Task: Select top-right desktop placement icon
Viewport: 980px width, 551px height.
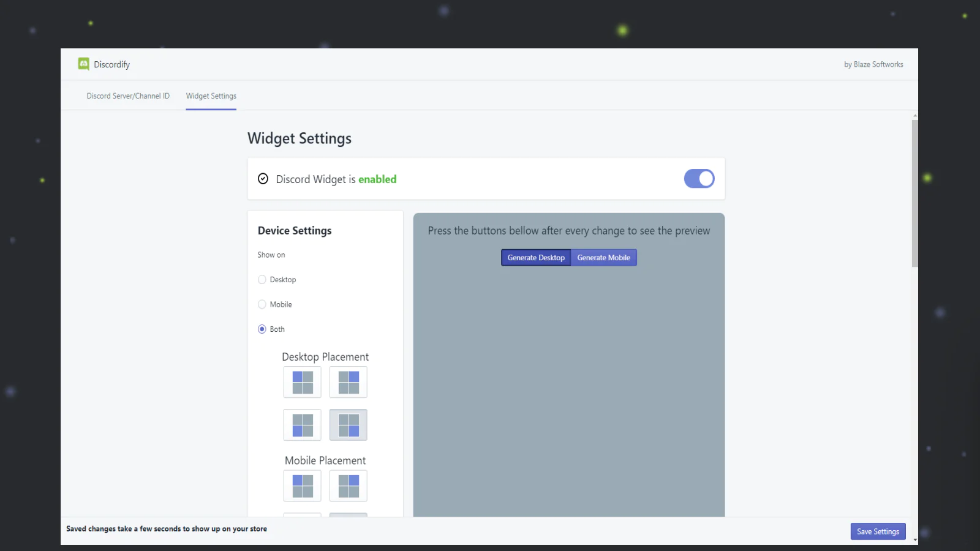Action: [349, 382]
